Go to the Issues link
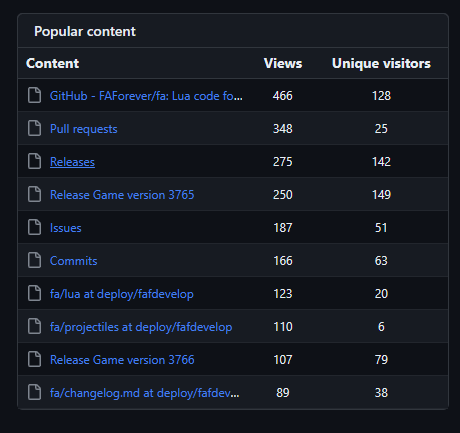The image size is (460, 433). coord(66,228)
